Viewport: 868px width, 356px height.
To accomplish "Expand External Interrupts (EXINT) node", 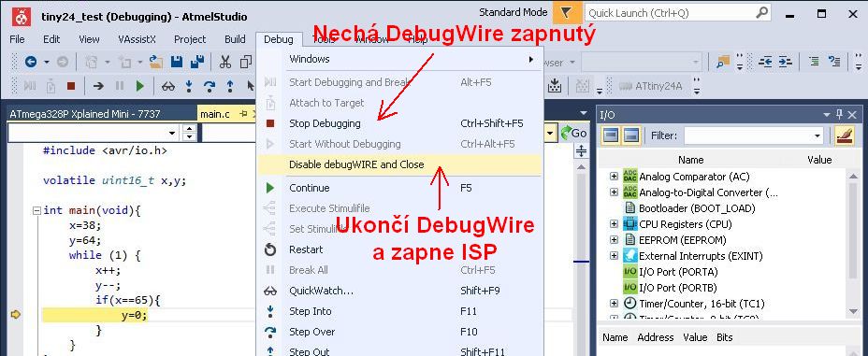I will (x=614, y=256).
